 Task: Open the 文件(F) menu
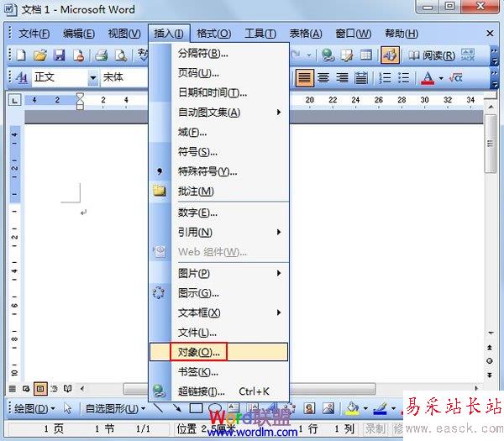tap(34, 34)
